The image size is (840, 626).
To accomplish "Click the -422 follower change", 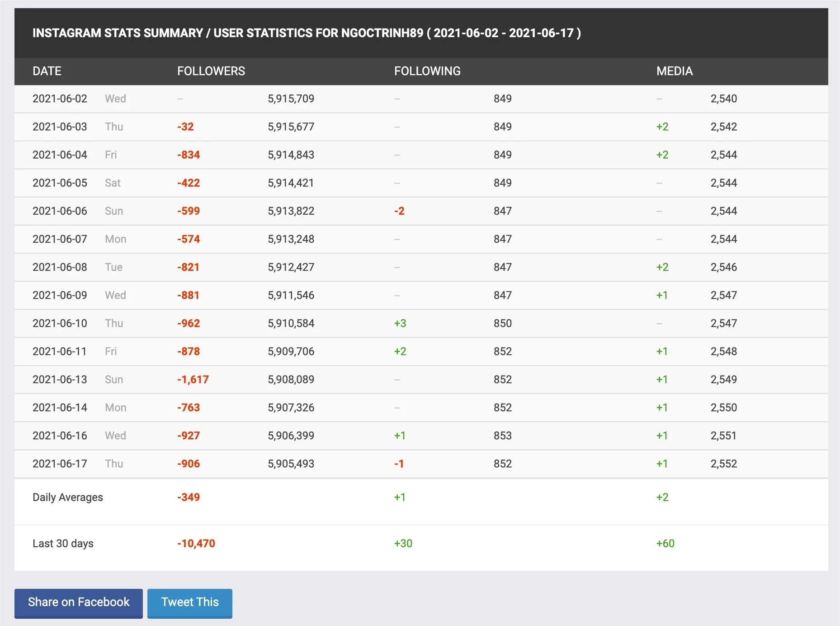I will click(x=189, y=183).
